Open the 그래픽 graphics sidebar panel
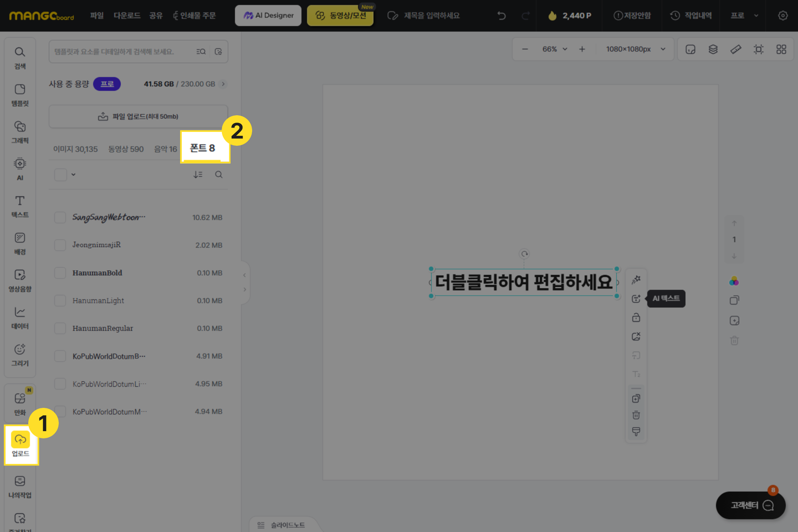The height and width of the screenshot is (532, 798). click(20, 132)
